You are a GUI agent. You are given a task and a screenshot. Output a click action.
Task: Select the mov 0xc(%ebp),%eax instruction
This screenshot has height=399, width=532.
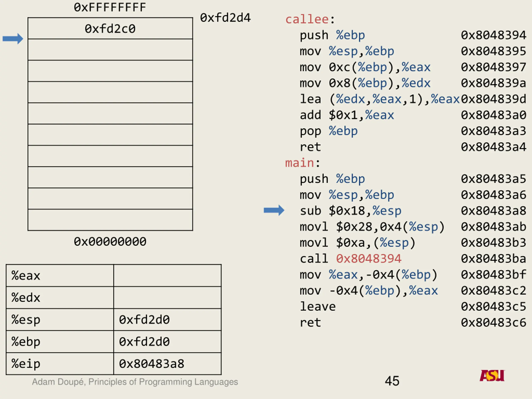[x=365, y=67]
